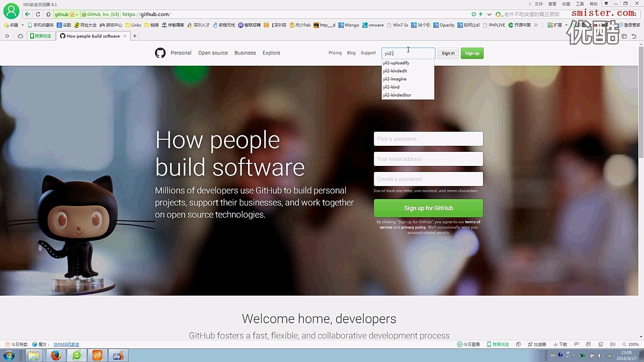The height and width of the screenshot is (362, 644).
Task: Open a new browser tab with plus
Action: [x=135, y=36]
